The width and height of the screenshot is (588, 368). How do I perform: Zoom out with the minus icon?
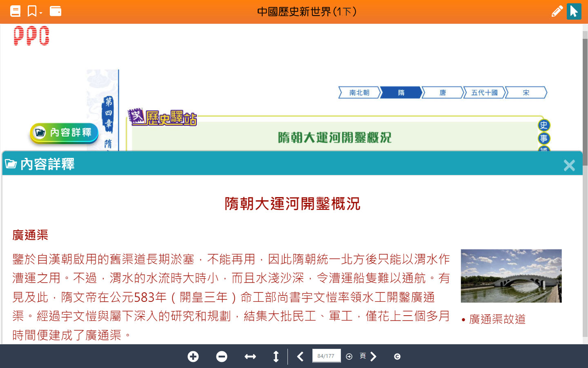(222, 357)
